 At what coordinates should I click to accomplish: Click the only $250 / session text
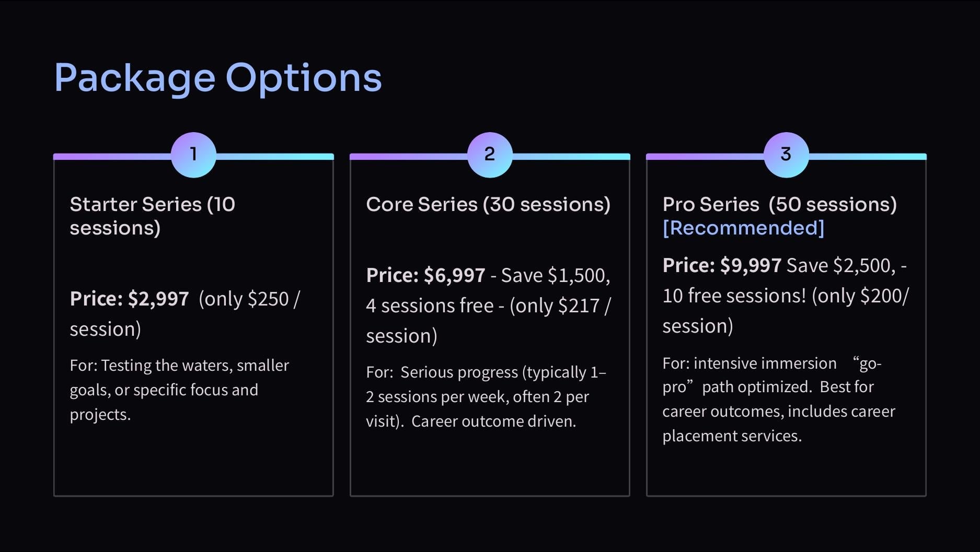tap(185, 314)
